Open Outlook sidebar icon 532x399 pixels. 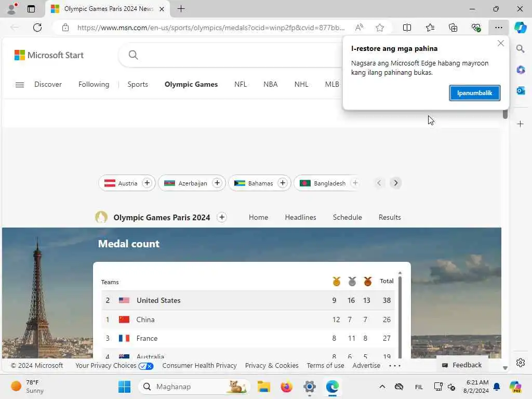521,90
